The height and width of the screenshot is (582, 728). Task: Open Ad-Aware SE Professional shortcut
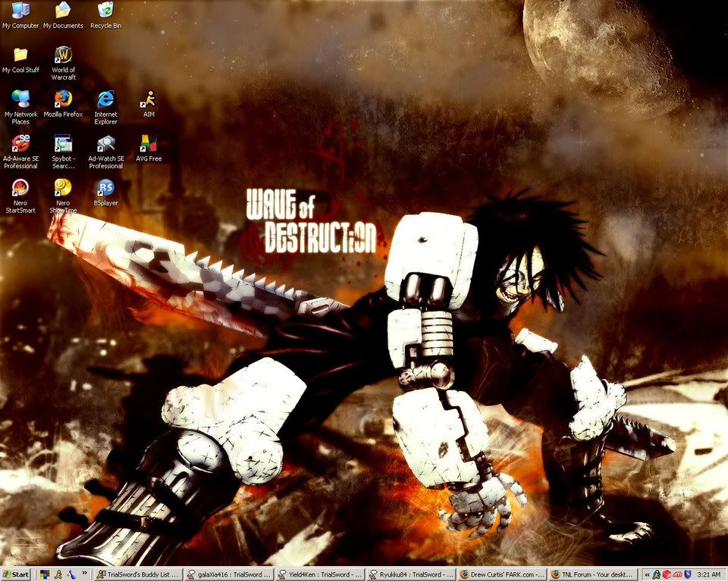pyautogui.click(x=20, y=152)
